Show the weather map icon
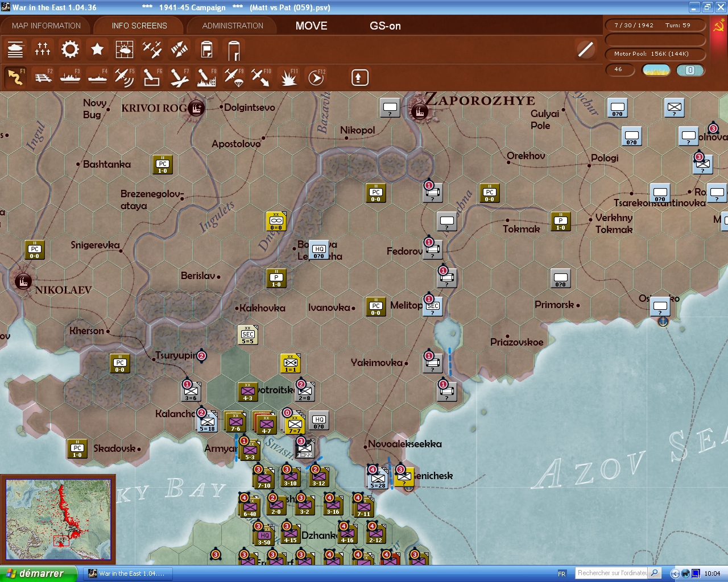728x582 pixels. pos(125,49)
